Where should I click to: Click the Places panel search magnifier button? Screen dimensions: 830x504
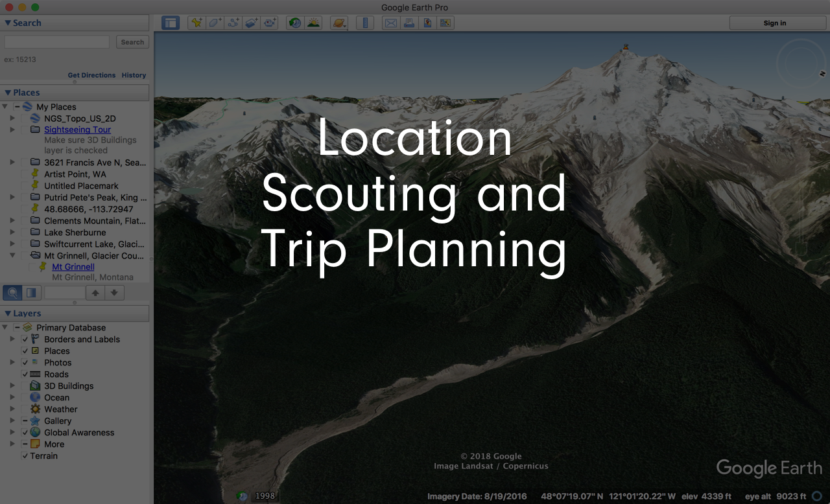[12, 293]
